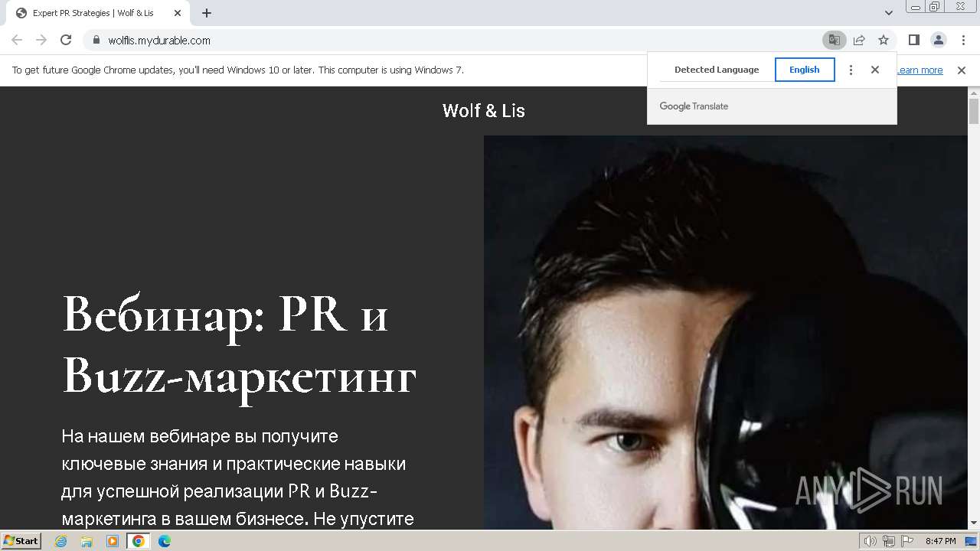Click the page scrollbar down arrow
Image resolution: width=980 pixels, height=551 pixels.
point(974,523)
